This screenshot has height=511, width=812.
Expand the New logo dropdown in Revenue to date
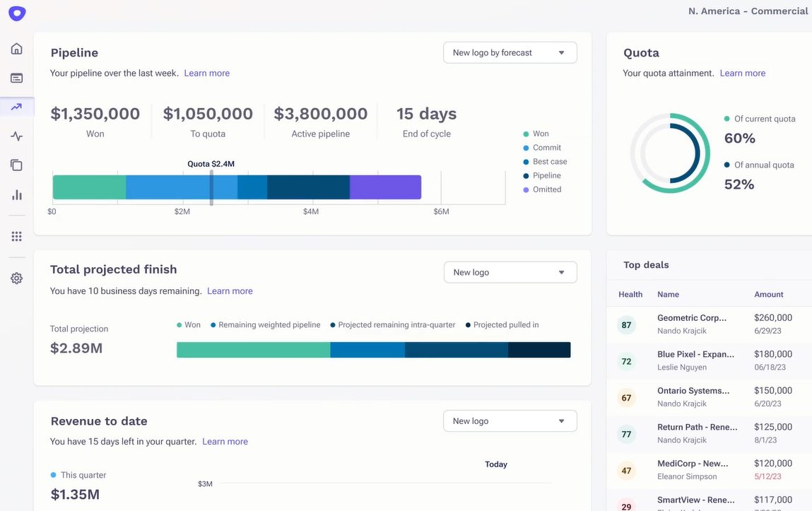(x=510, y=421)
